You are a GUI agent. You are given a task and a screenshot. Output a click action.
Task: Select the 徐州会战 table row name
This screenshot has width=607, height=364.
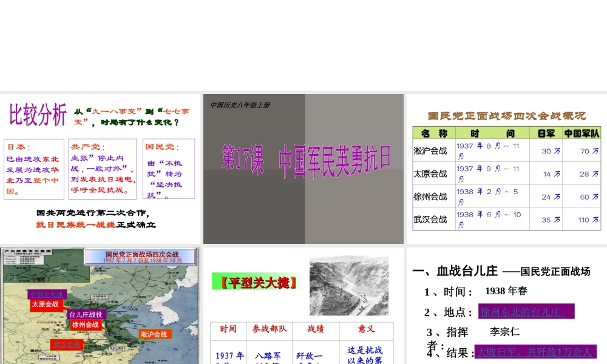(430, 197)
